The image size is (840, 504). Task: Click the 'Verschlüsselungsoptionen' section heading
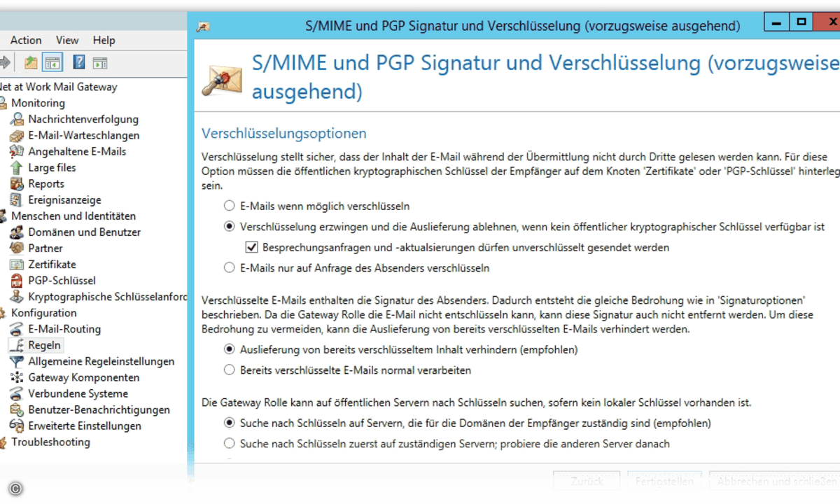coord(284,133)
